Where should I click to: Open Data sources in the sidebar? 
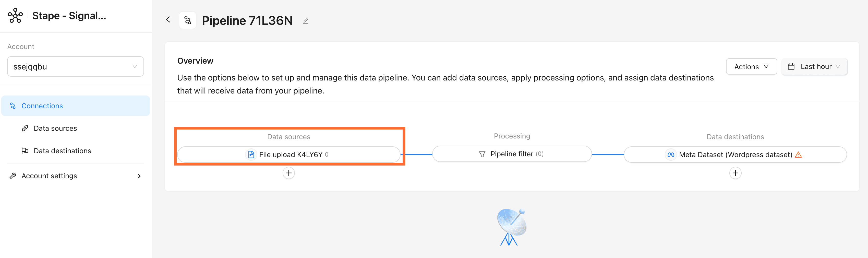[x=55, y=128]
